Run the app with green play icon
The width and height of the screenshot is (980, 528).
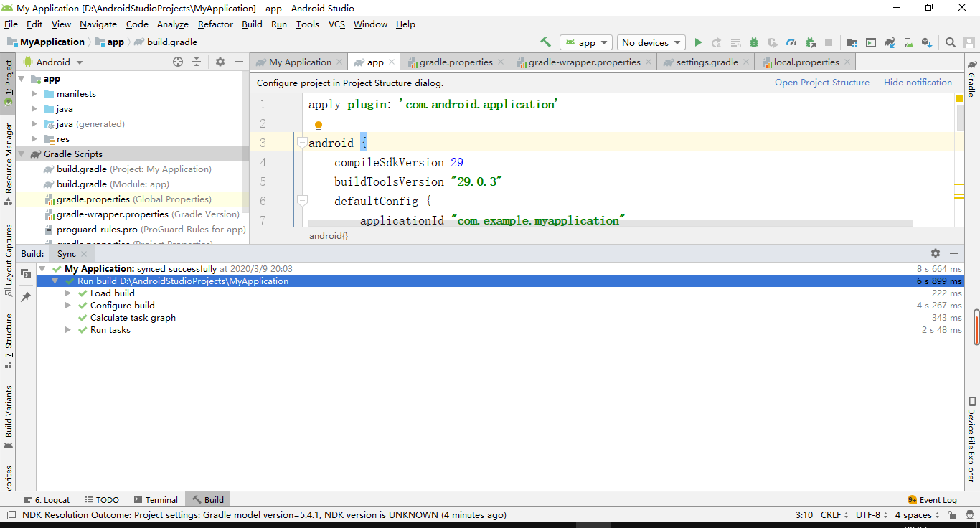(x=698, y=42)
